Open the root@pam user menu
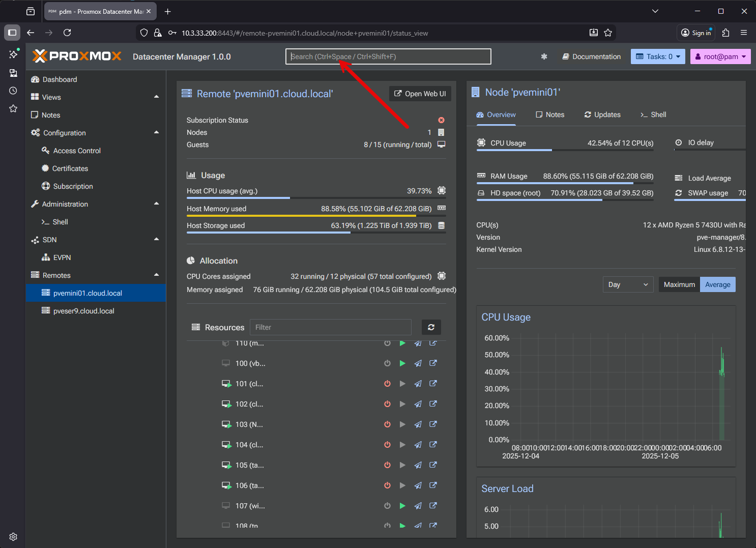The height and width of the screenshot is (548, 756). tap(720, 56)
